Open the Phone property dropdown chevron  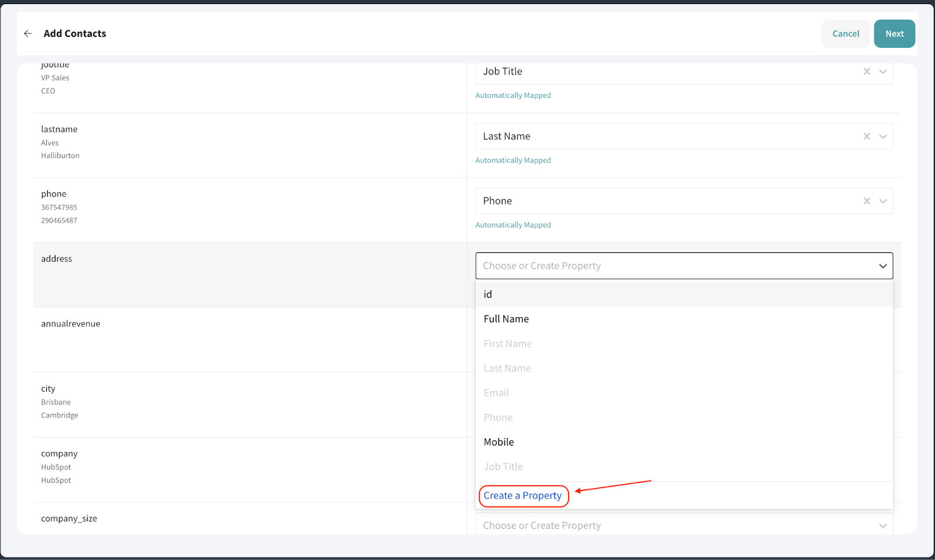click(883, 201)
